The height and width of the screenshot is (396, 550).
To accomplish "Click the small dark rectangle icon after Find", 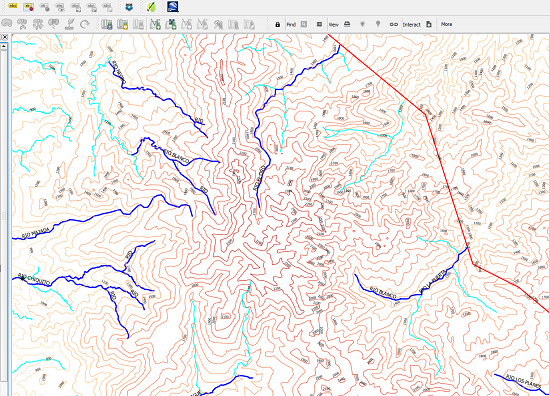I will 319,24.
